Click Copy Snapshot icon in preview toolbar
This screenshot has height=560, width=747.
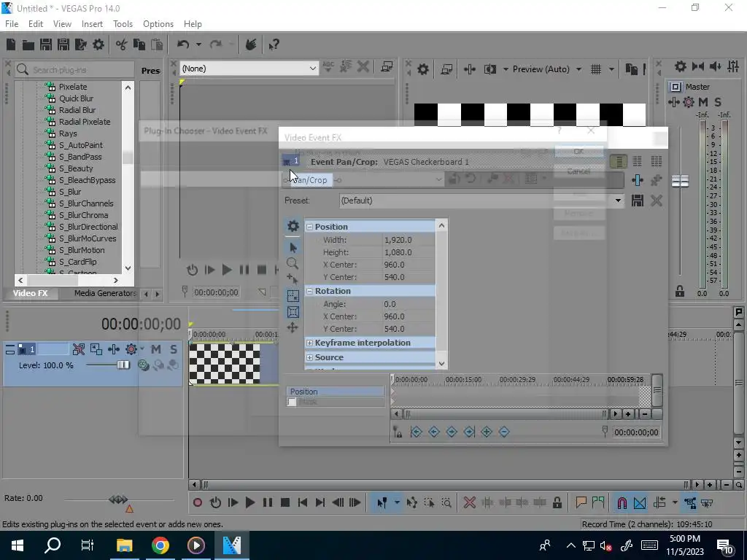click(632, 69)
